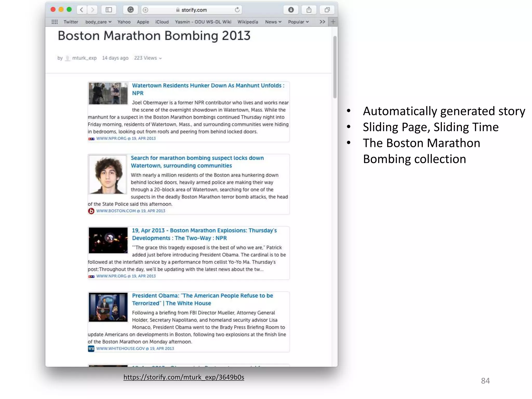This screenshot has height=399, width=532.
Task: Open the iCloud bookmark
Action: point(162,22)
